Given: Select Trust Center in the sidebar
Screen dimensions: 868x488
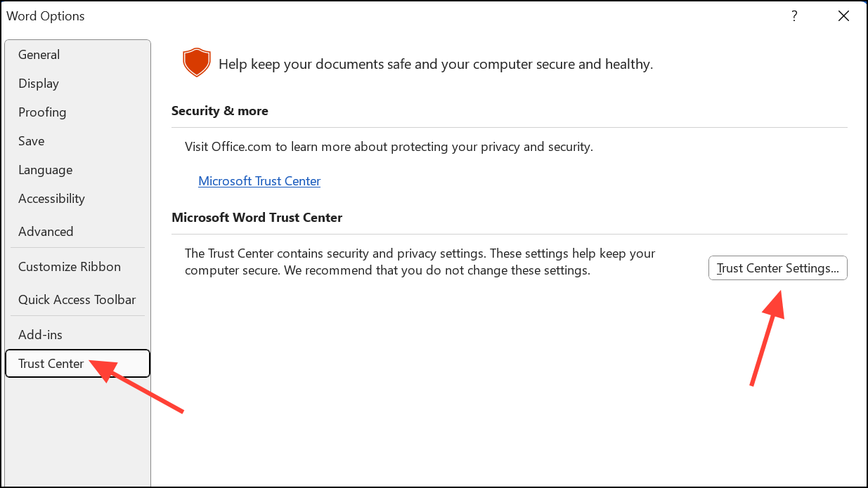Looking at the screenshot, I should click(51, 364).
